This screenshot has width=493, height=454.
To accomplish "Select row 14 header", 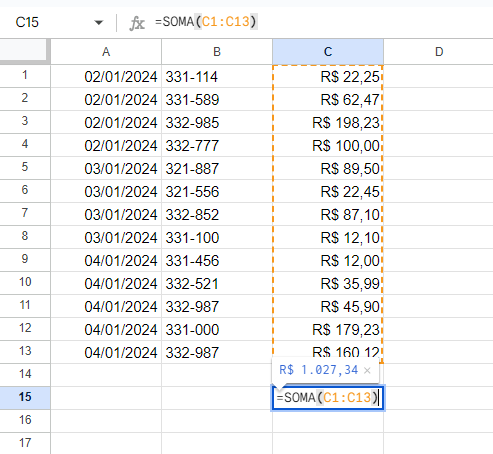I will coord(25,374).
